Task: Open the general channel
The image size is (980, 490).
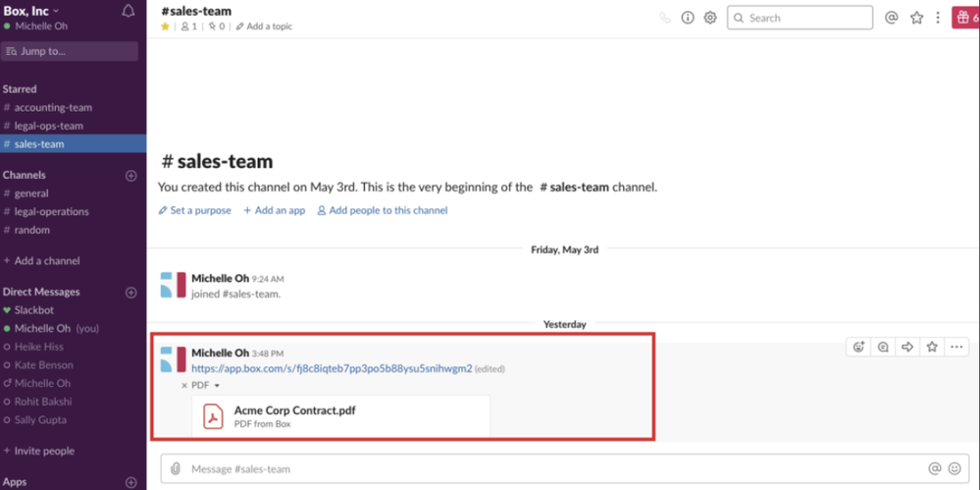Action: [31, 193]
